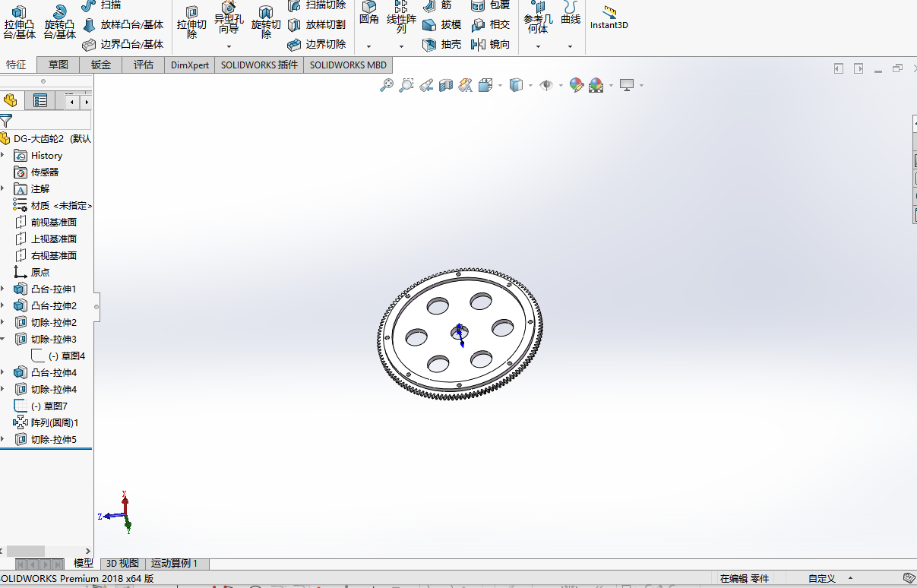917x588 pixels.
Task: Choose the 扫描 sweep feature
Action: pyautogui.click(x=102, y=5)
